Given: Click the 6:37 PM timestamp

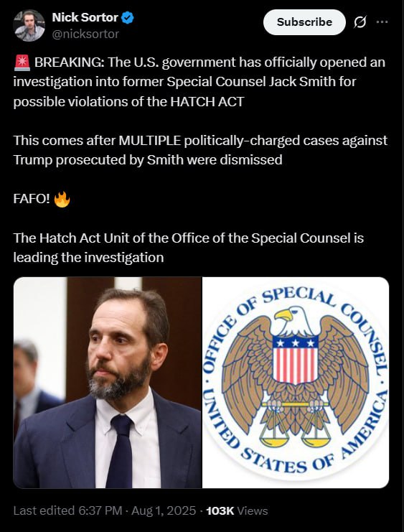Looking at the screenshot, I should [100, 510].
